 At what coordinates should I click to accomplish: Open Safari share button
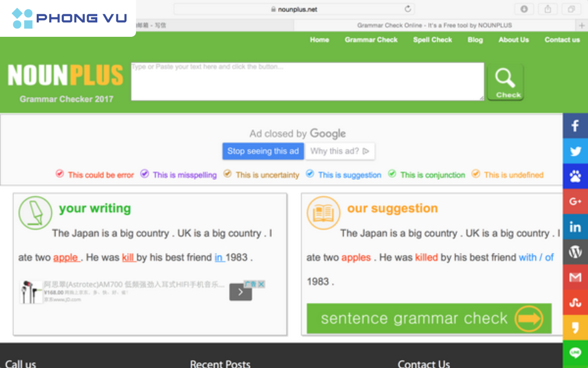coord(548,9)
